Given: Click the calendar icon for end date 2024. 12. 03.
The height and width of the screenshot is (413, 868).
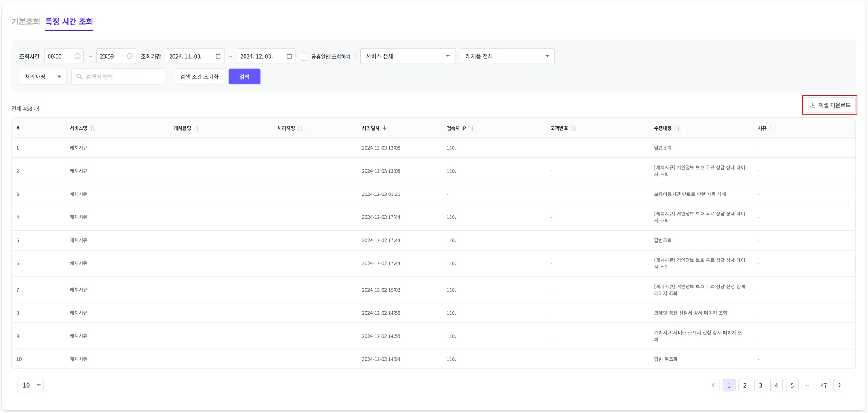Looking at the screenshot, I should tap(289, 56).
